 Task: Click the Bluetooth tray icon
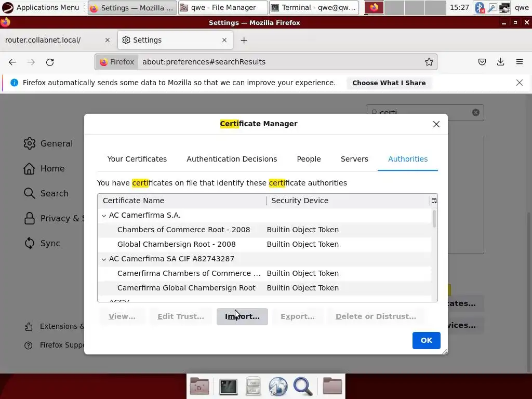coord(480,7)
